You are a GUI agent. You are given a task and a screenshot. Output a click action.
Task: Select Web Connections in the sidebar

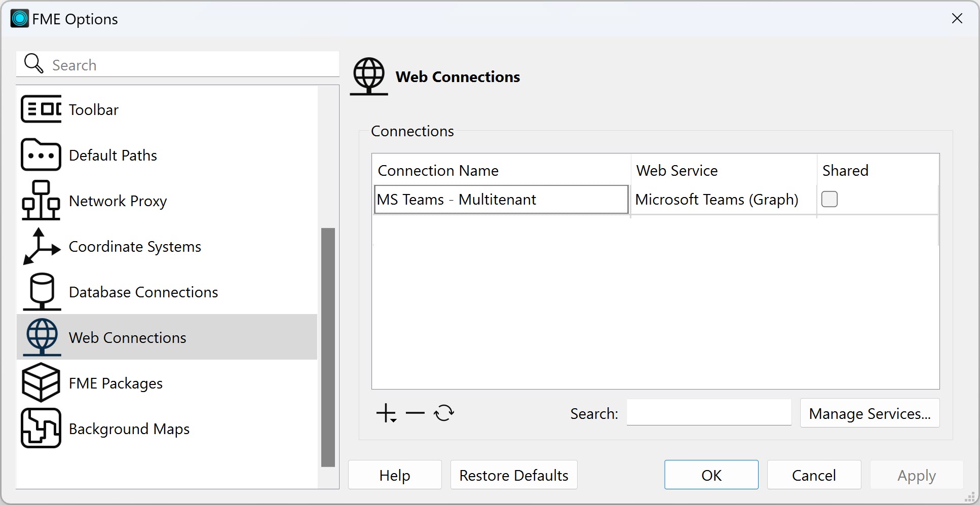(x=127, y=337)
